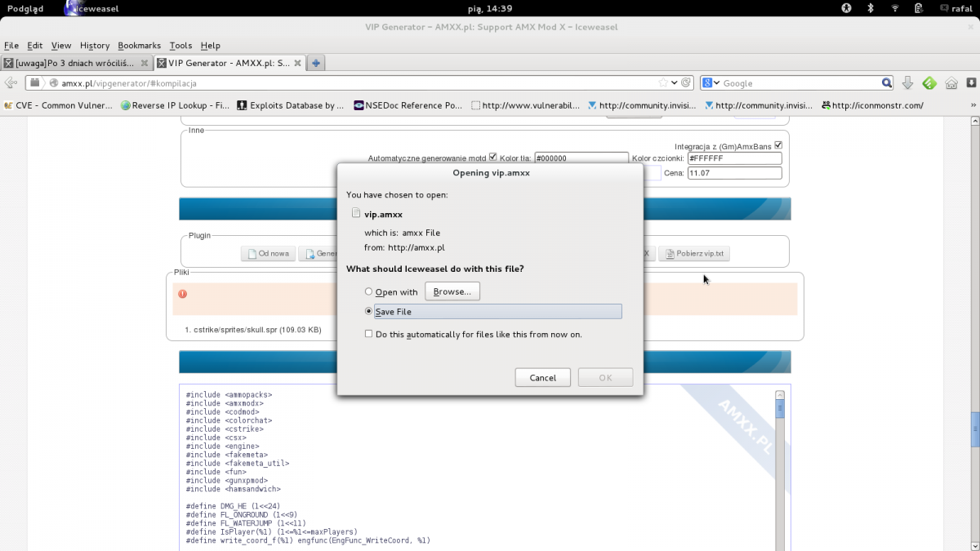Close the '[uwaga]Po 3 dniach' tab
Screen dimensions: 980x551
pyautogui.click(x=145, y=63)
